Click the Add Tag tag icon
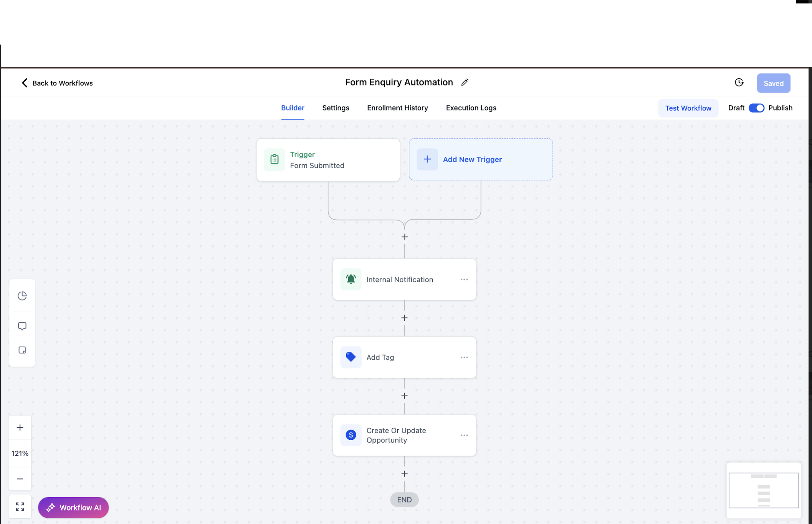Screen dimensions: 812x524 tap(350, 357)
